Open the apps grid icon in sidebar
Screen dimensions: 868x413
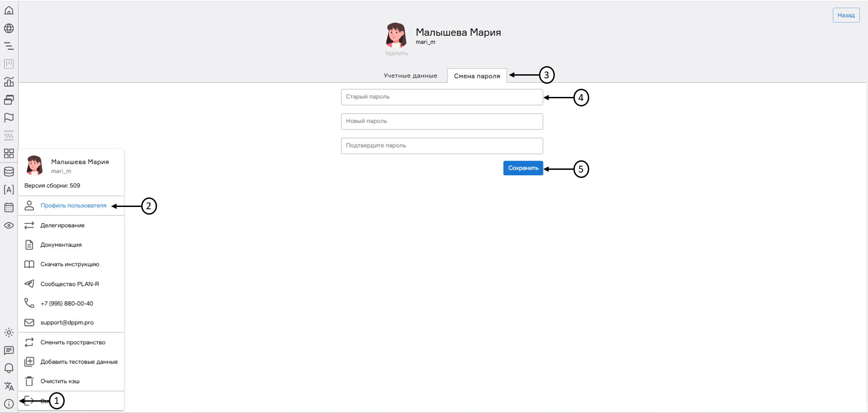9,154
